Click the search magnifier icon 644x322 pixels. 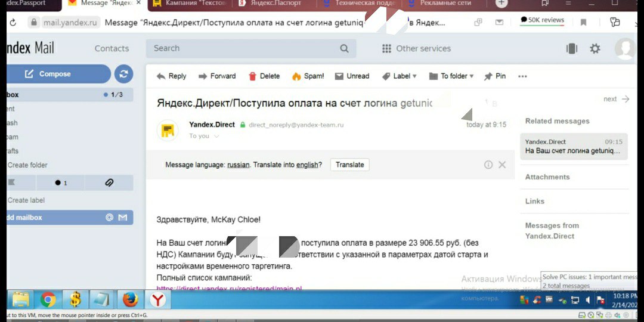pyautogui.click(x=344, y=49)
